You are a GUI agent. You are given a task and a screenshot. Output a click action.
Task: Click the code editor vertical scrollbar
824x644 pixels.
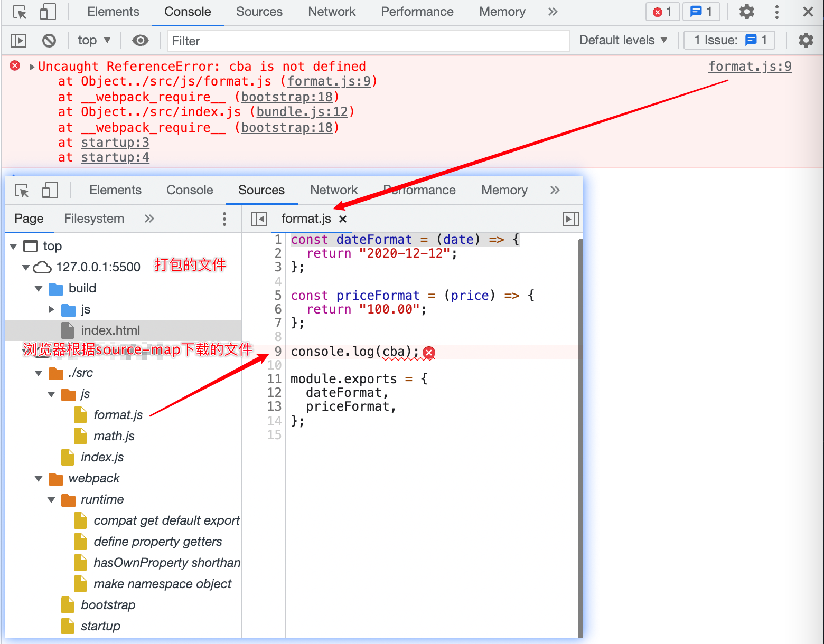580,438
